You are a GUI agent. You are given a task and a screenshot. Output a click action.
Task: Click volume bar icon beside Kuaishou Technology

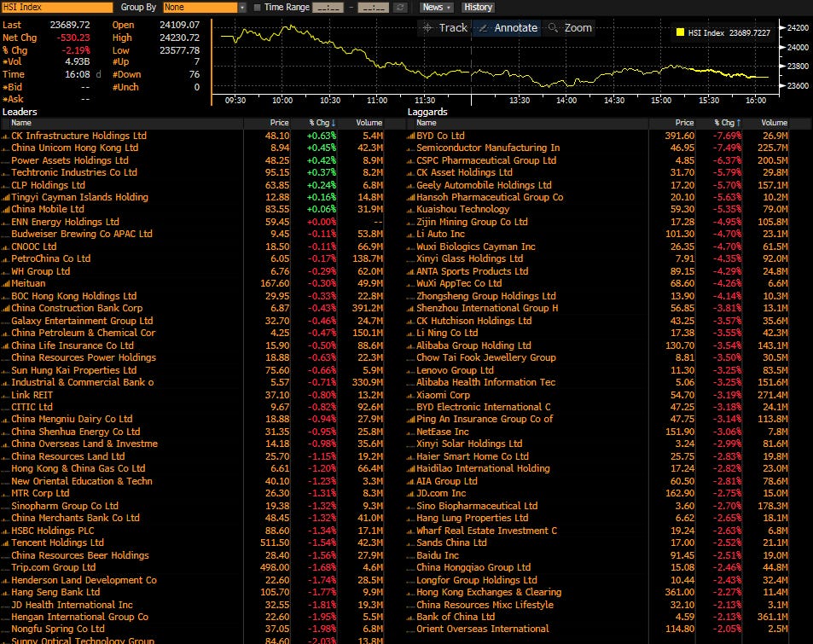(410, 210)
